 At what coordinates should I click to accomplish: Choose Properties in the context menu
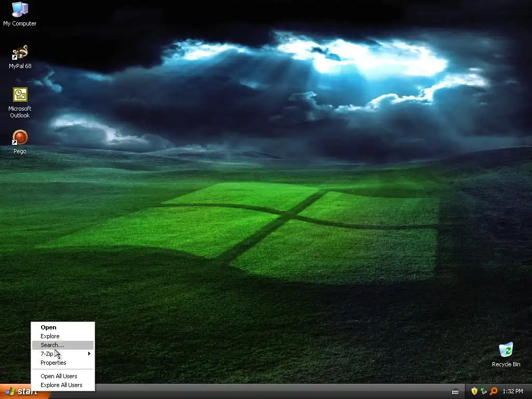pyautogui.click(x=63, y=363)
